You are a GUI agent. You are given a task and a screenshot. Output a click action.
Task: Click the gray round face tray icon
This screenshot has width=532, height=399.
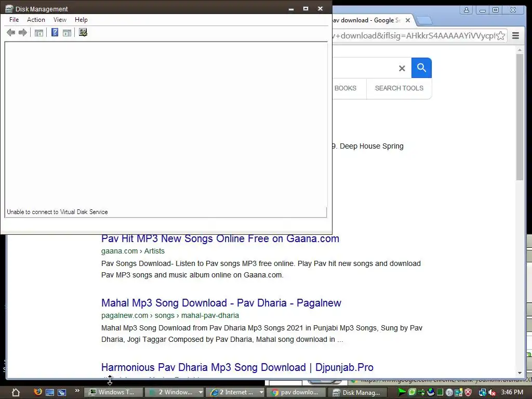click(449, 393)
